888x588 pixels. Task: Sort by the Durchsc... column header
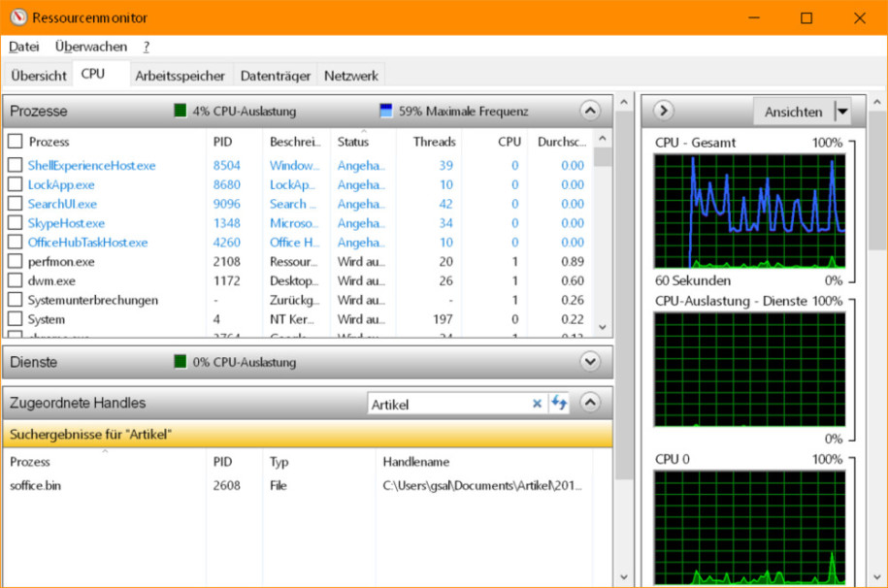click(562, 142)
